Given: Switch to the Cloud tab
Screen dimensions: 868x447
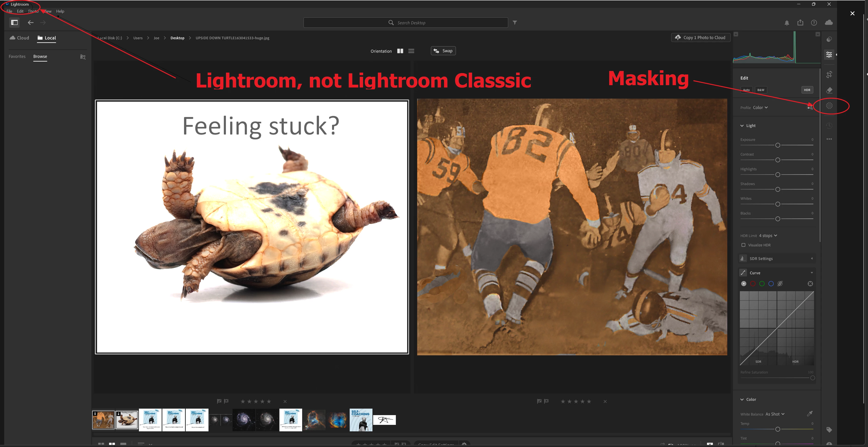Looking at the screenshot, I should tap(19, 38).
